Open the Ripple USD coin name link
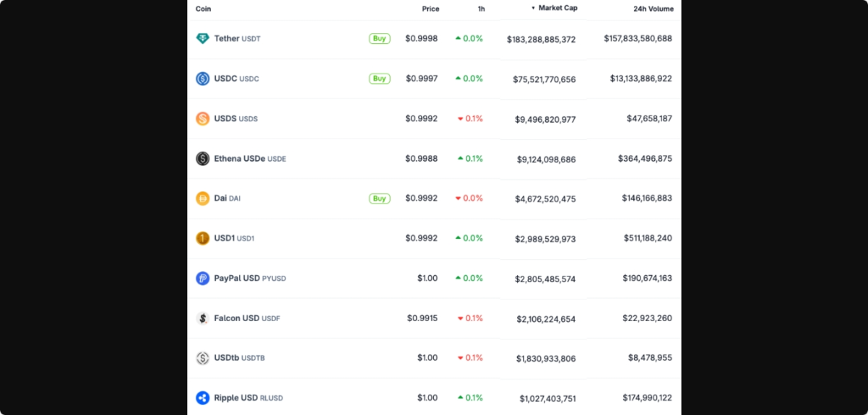This screenshot has height=415, width=868. (x=236, y=398)
